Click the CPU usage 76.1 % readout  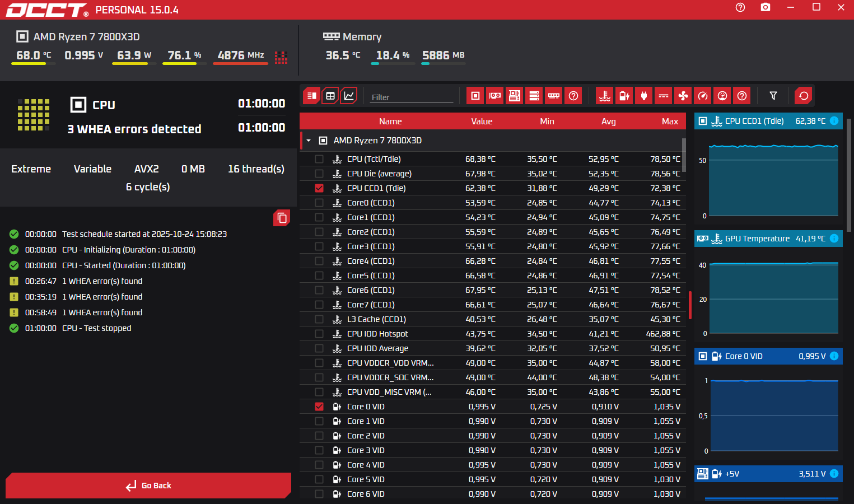[x=185, y=55]
